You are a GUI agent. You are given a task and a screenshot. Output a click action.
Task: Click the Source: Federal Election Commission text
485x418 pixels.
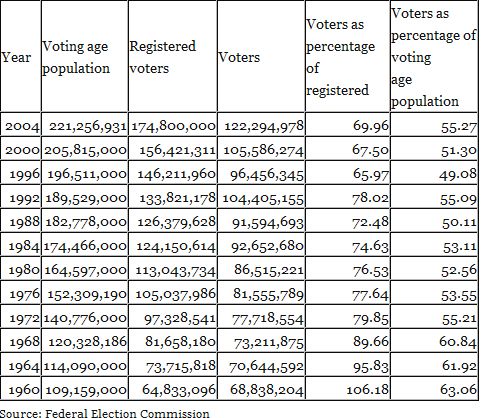point(105,413)
